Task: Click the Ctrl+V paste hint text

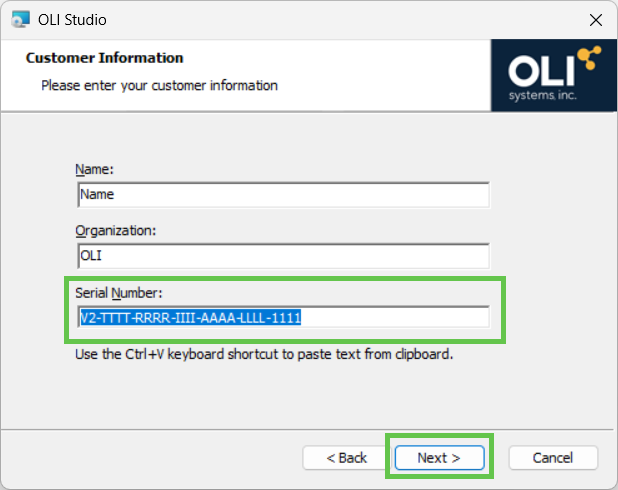Action: [264, 354]
